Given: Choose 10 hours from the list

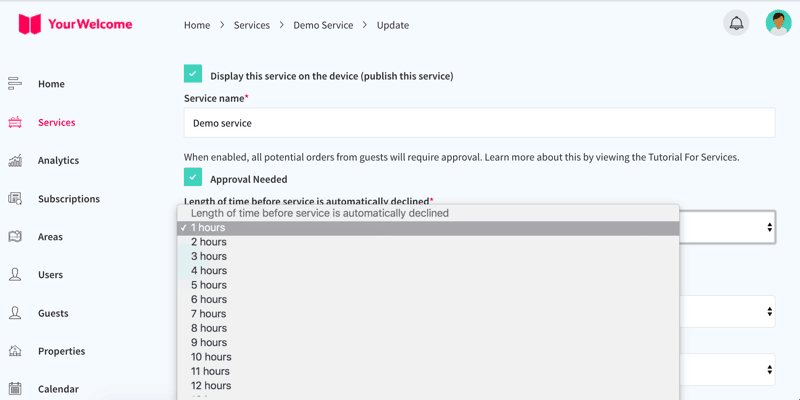Looking at the screenshot, I should (428, 357).
